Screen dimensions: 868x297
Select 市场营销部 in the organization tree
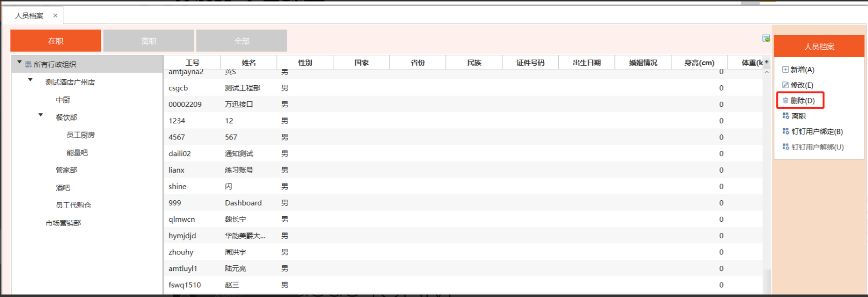point(63,223)
